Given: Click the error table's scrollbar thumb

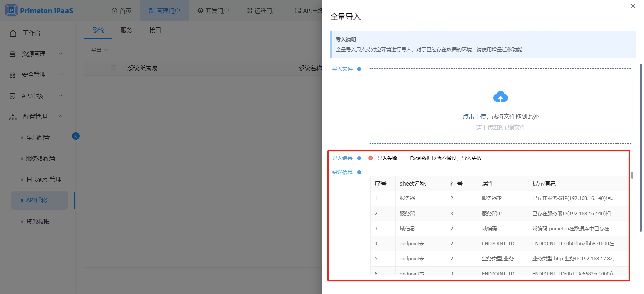Looking at the screenshot, I should pos(632,175).
